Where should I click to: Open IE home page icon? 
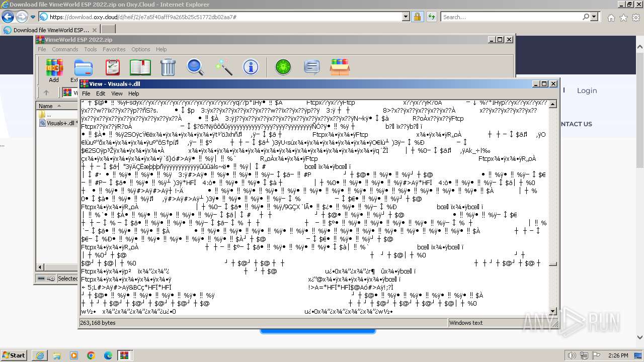point(611,18)
